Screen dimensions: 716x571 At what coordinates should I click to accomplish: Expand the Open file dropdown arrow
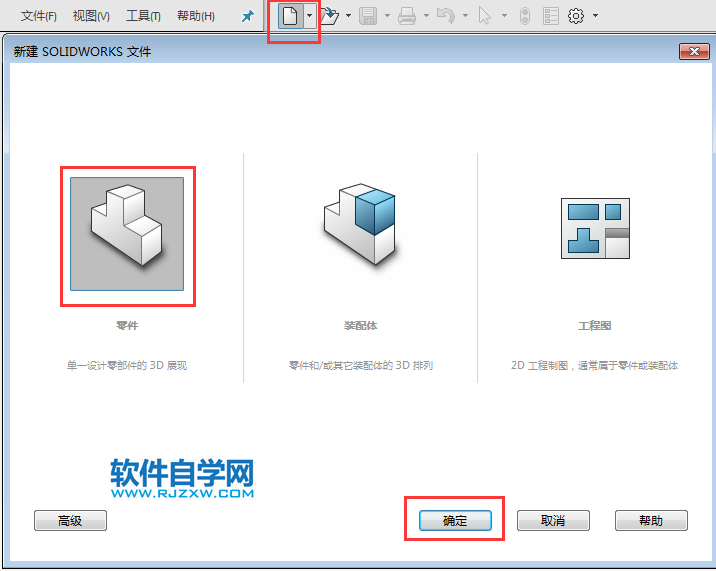(x=348, y=16)
